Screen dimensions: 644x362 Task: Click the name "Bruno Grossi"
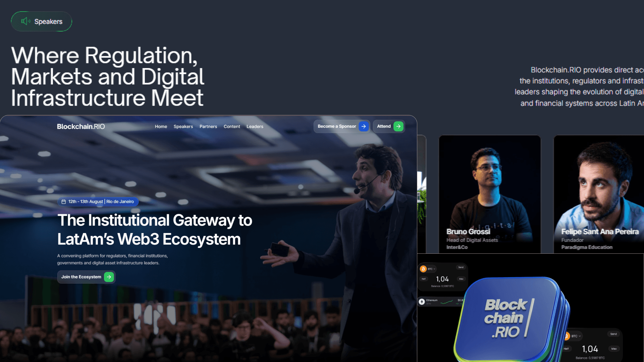(x=468, y=232)
